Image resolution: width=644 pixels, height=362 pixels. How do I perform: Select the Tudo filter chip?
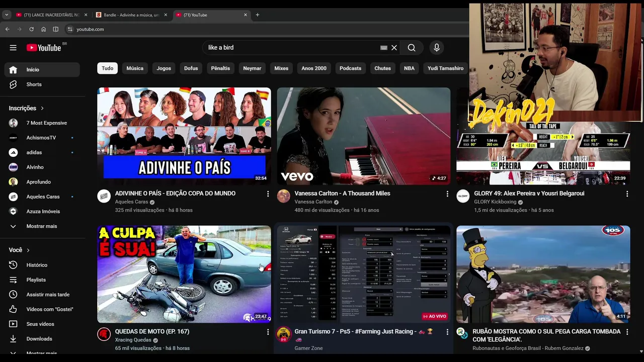click(x=107, y=68)
